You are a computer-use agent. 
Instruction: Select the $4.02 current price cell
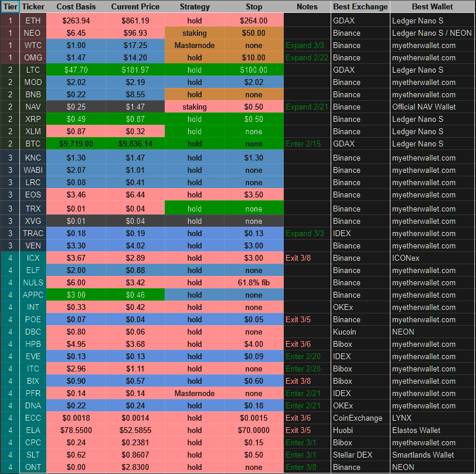(135, 246)
